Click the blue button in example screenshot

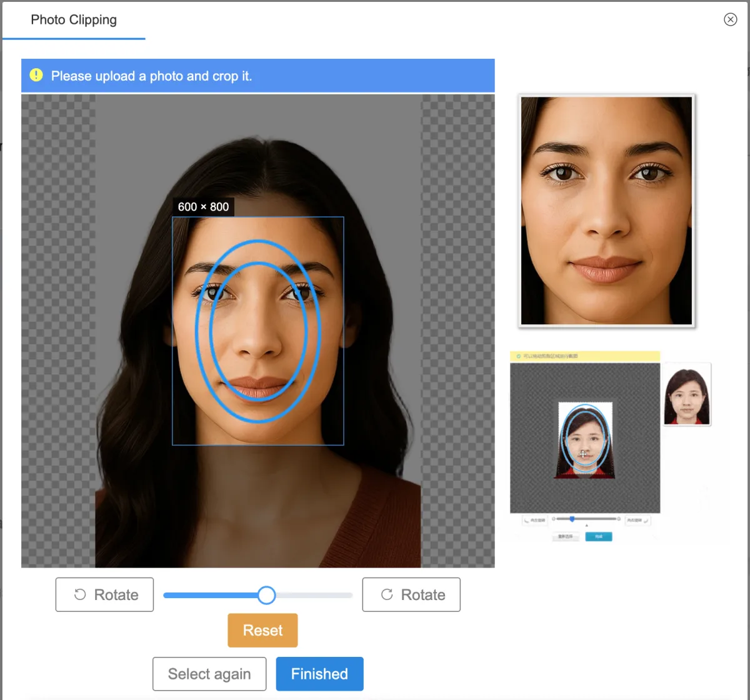[x=598, y=537]
